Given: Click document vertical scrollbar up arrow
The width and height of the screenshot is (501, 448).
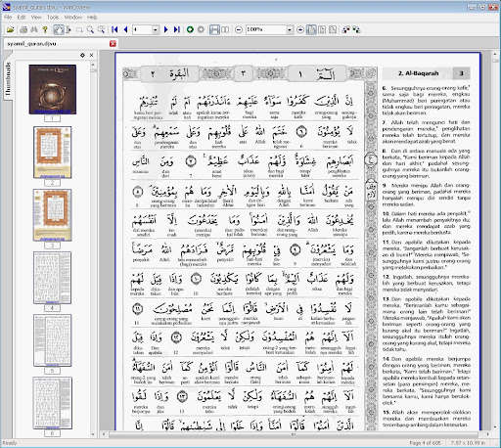Looking at the screenshot, I should [x=495, y=54].
